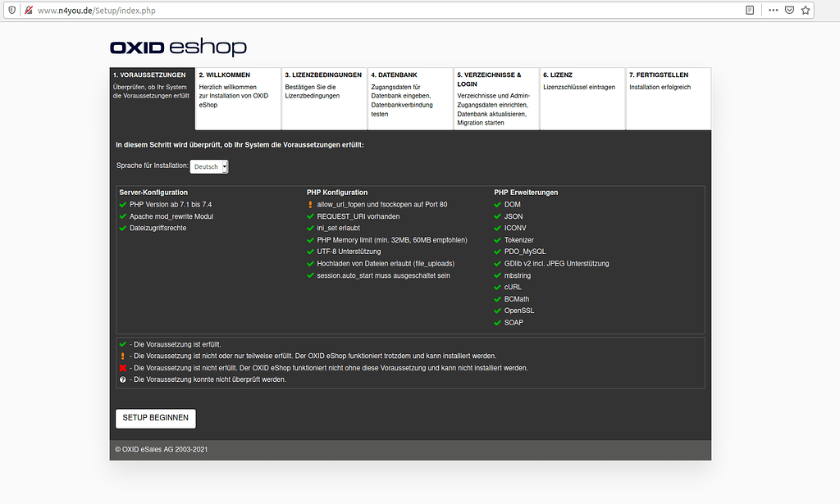Save the page to Pocket
This screenshot has height=504, width=840.
tap(788, 9)
